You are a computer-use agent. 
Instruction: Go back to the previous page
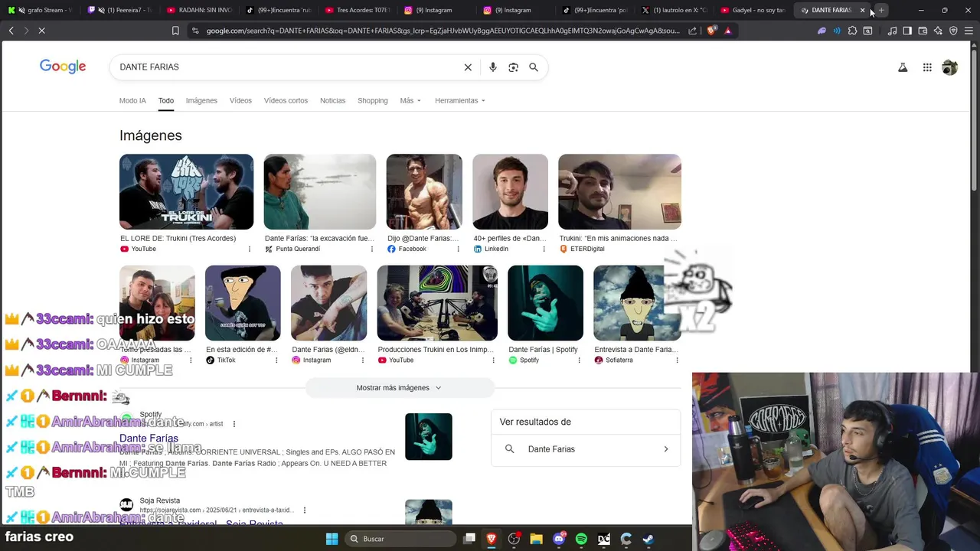click(11, 31)
